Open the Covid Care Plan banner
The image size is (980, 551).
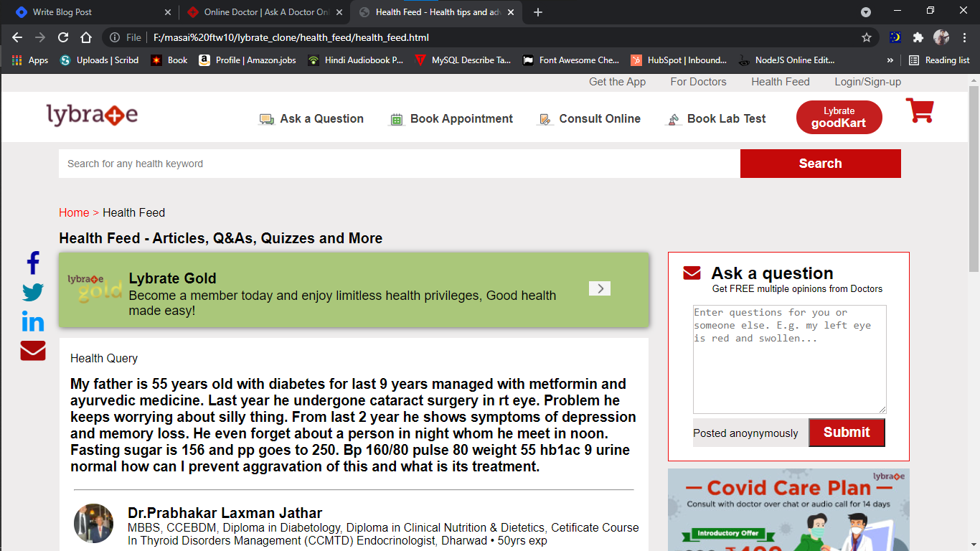coord(788,509)
